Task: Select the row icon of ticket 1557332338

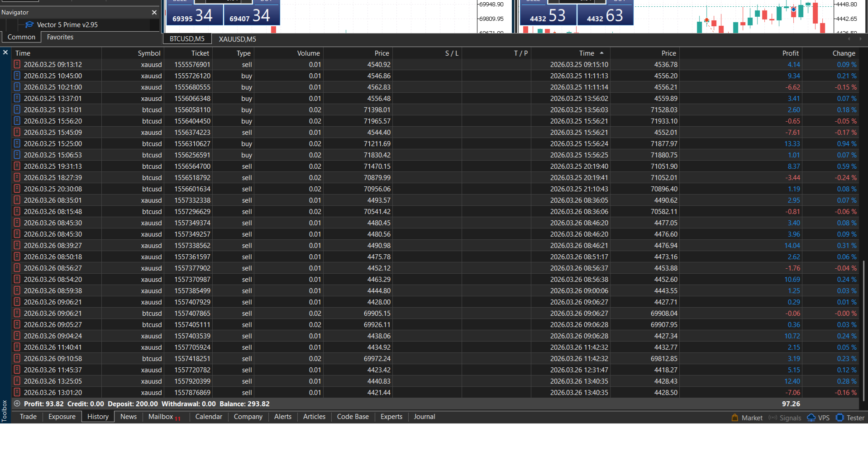Action: [x=17, y=200]
